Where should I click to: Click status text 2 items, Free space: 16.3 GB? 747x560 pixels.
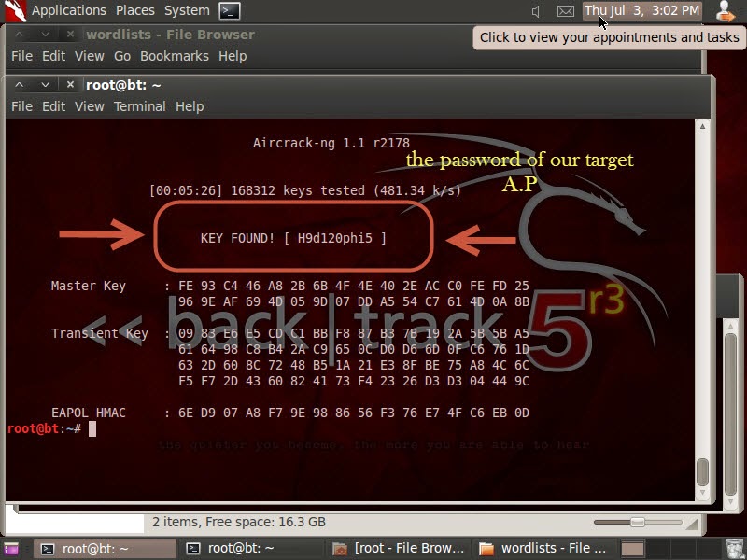click(239, 522)
